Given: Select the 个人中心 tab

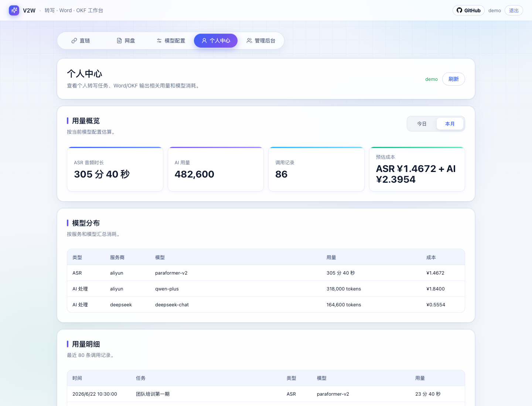Looking at the screenshot, I should (x=216, y=41).
